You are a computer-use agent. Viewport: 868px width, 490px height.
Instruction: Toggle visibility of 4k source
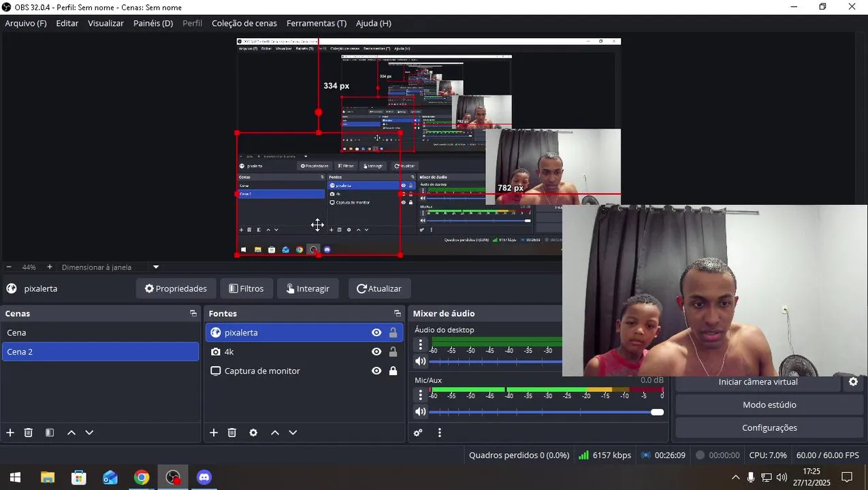click(x=376, y=352)
